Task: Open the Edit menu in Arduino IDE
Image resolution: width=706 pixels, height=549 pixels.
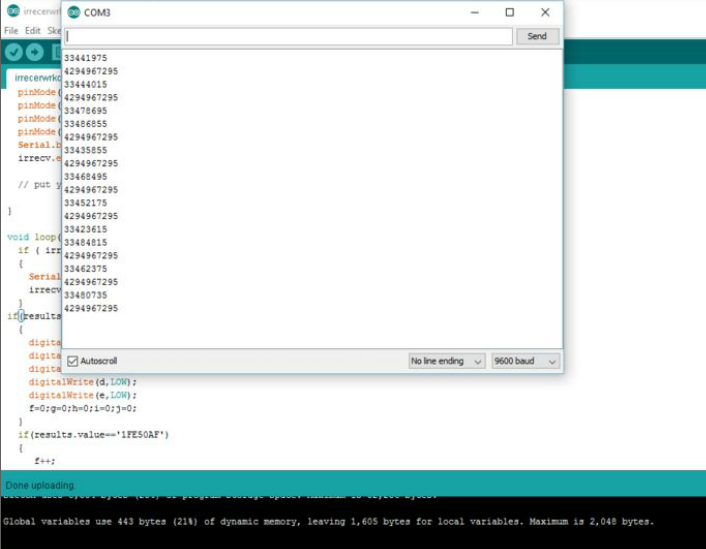Action: coord(32,31)
